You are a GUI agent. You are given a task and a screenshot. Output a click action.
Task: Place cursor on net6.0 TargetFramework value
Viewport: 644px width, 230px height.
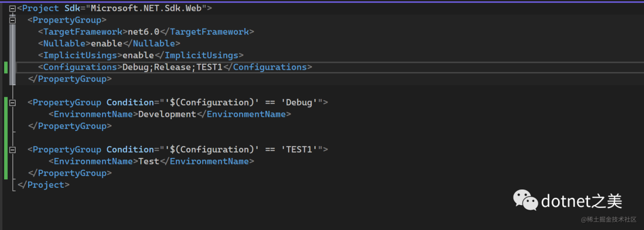click(143, 32)
